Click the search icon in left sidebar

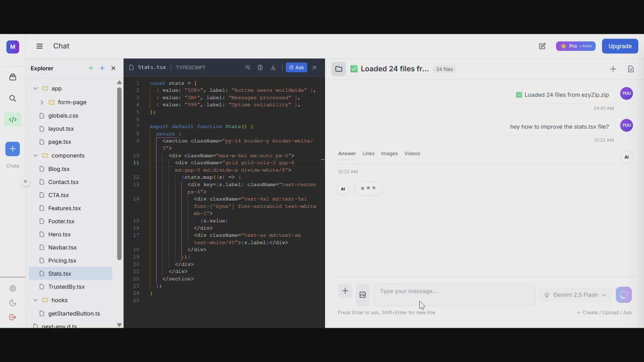click(x=13, y=99)
